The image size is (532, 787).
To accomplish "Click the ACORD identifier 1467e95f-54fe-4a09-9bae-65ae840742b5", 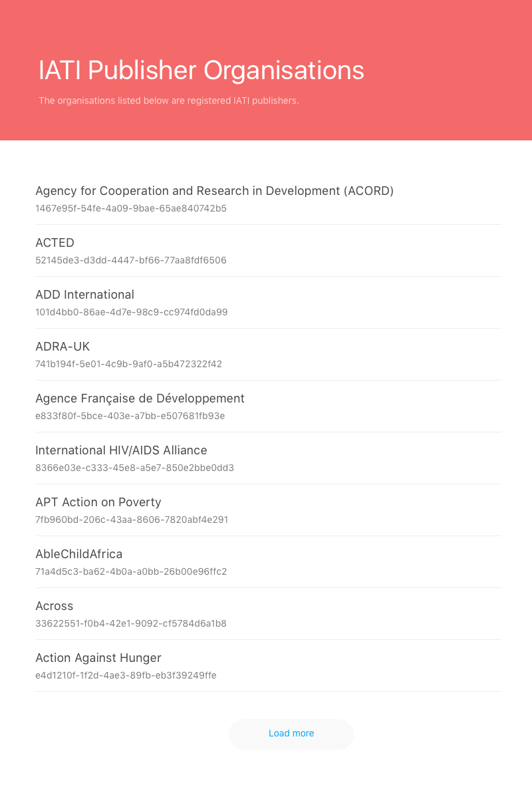I will 131,208.
